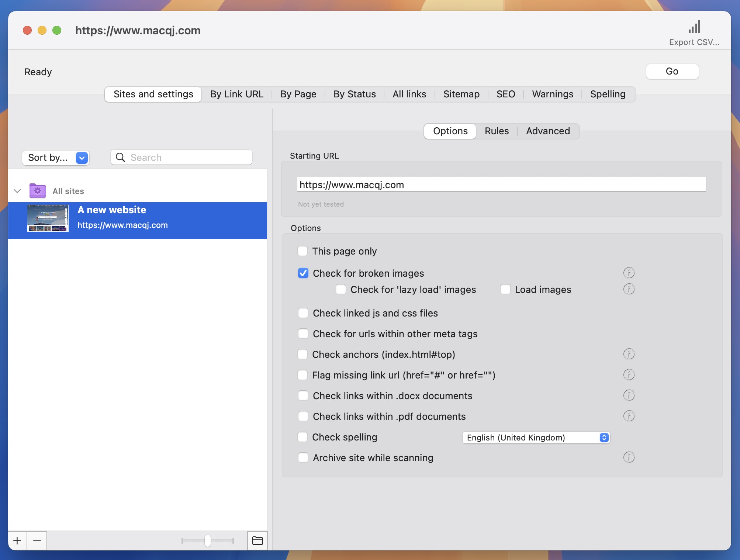Image resolution: width=740 pixels, height=560 pixels.
Task: Click the plus icon to add site
Action: tap(17, 541)
